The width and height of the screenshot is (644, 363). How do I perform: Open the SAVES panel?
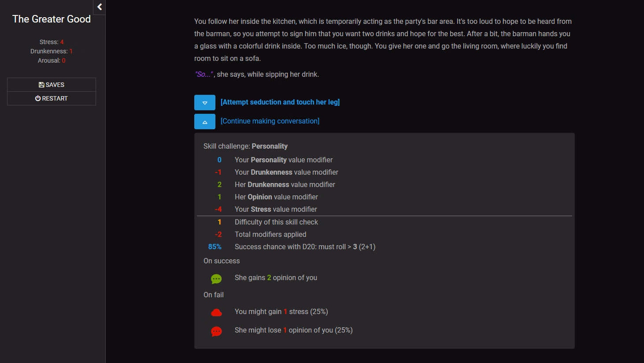(51, 84)
